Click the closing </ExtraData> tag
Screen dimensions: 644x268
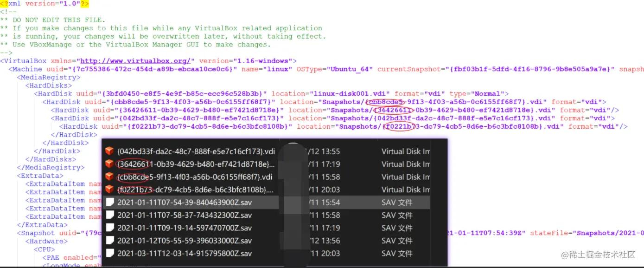43,224
